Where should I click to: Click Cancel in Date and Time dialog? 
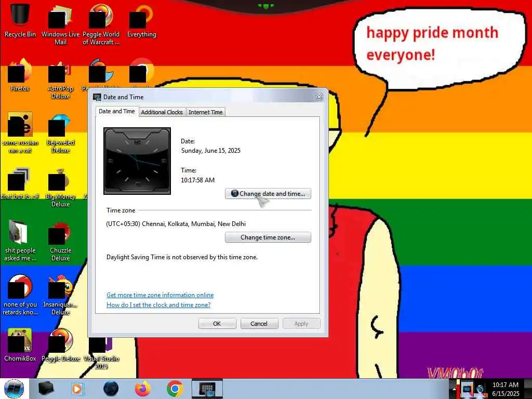[x=259, y=324]
